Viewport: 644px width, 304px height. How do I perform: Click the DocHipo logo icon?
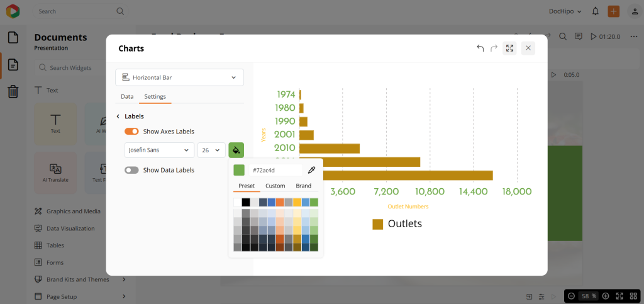[x=13, y=11]
